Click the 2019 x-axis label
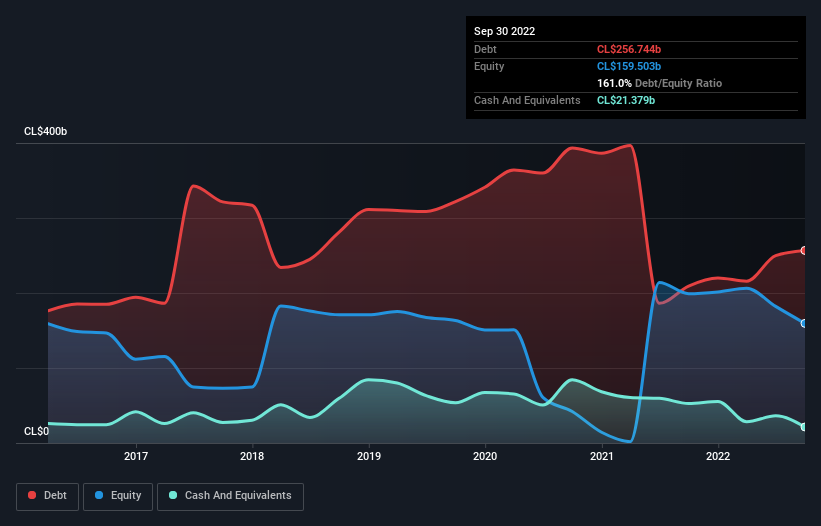The height and width of the screenshot is (526, 821). tap(369, 456)
